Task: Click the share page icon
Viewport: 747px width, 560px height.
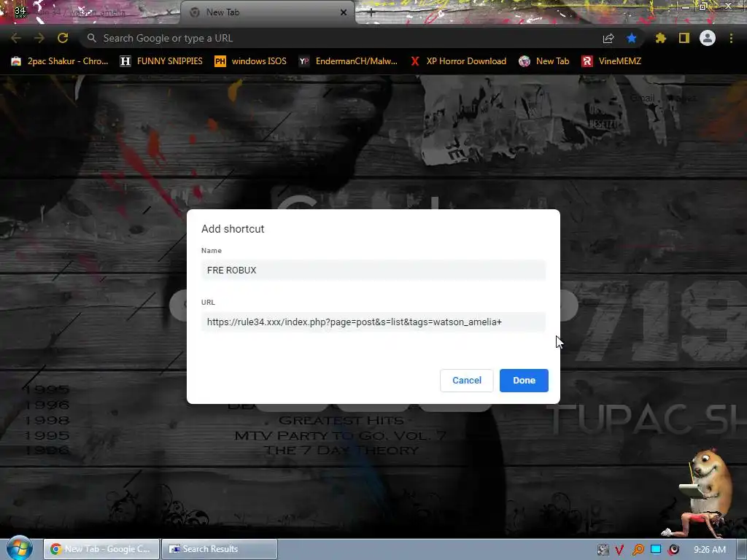Action: 608,39
